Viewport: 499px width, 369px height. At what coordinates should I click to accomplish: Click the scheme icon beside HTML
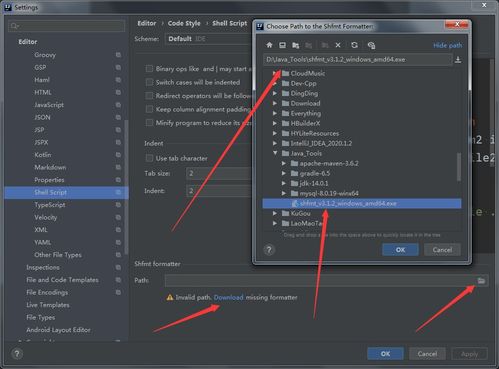tap(118, 92)
